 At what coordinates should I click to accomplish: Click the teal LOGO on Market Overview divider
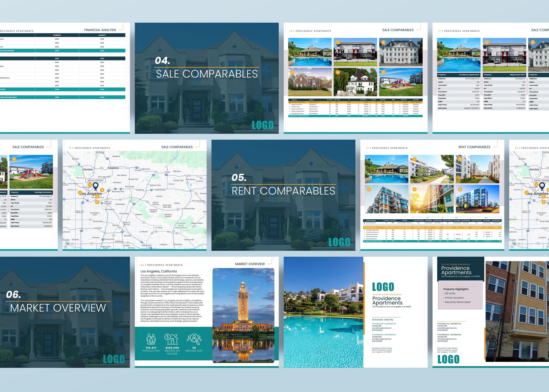(114, 359)
